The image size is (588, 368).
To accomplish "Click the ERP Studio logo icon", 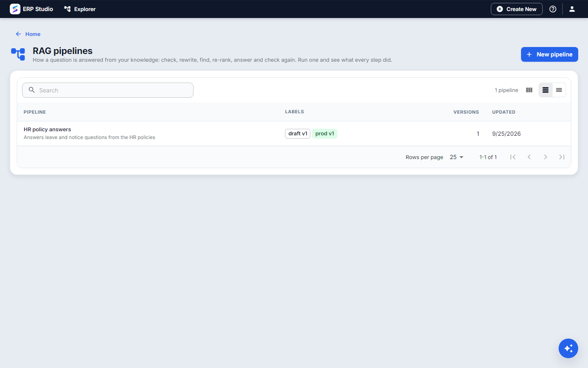I will [15, 9].
